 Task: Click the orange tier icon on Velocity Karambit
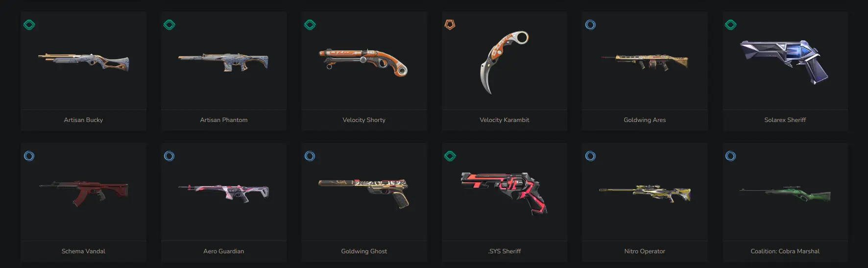click(450, 24)
